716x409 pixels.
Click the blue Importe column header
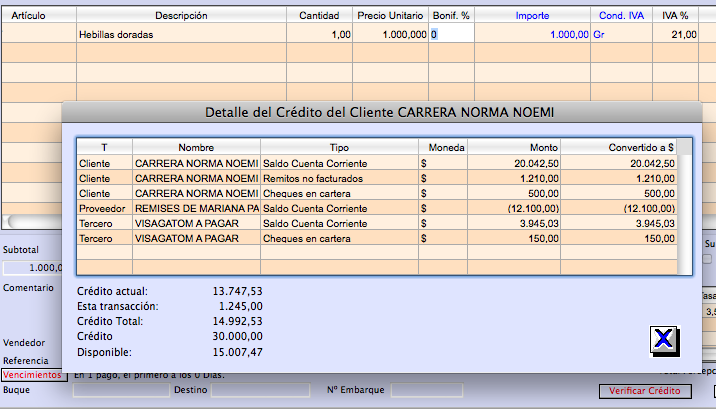(x=532, y=16)
